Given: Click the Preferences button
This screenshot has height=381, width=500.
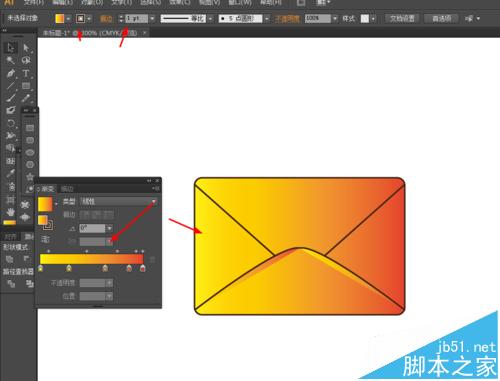Looking at the screenshot, I should (x=442, y=18).
